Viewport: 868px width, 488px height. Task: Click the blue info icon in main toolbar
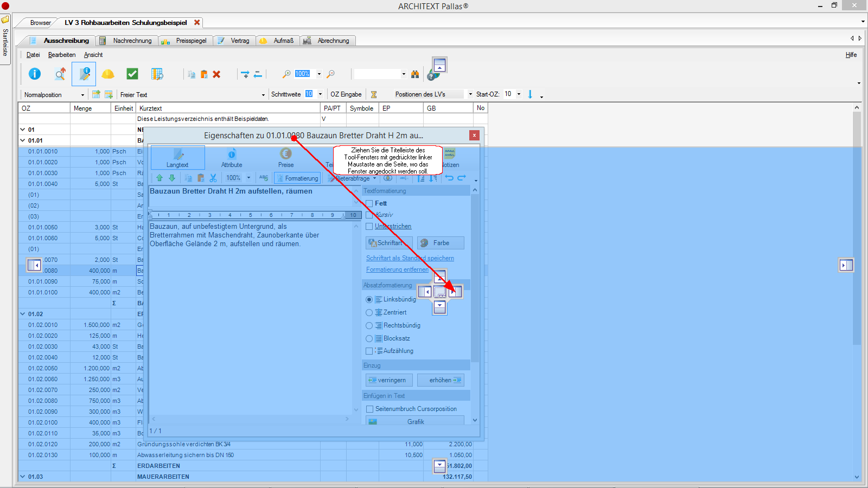pos(35,74)
